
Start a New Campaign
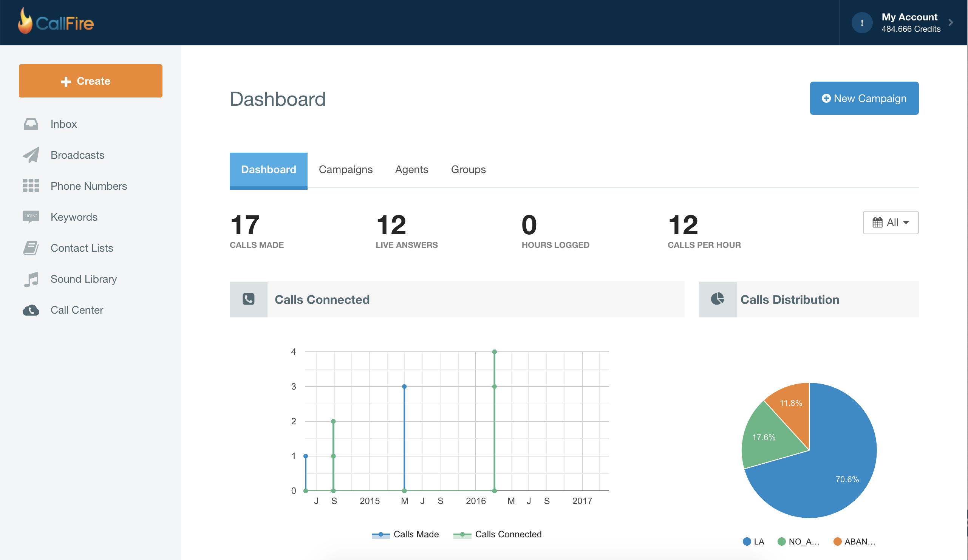coord(864,98)
